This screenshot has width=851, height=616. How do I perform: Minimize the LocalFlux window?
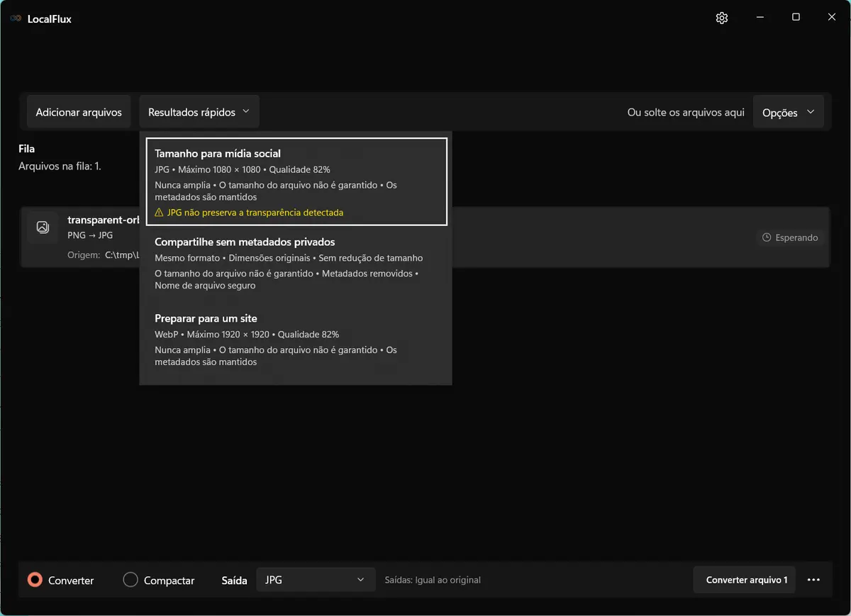[x=760, y=18]
